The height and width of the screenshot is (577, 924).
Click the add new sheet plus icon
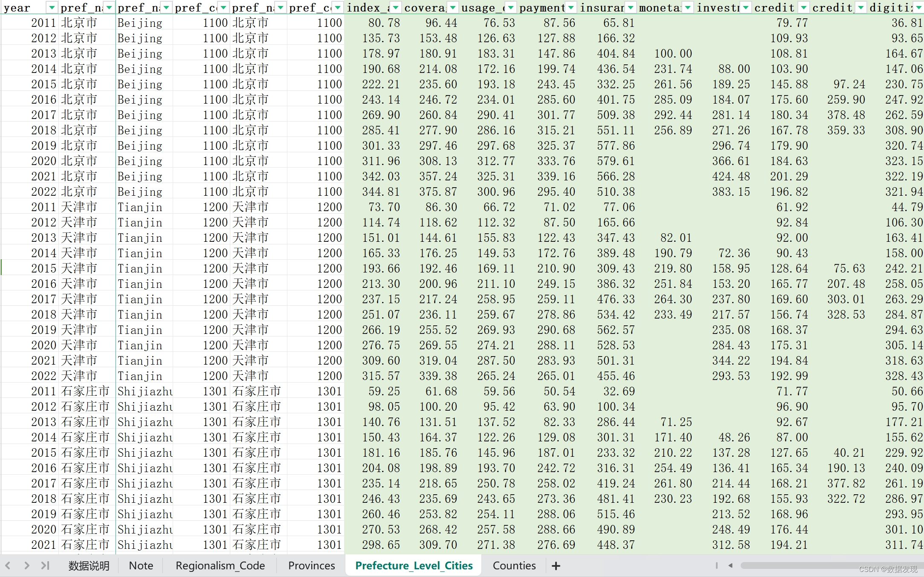point(556,566)
